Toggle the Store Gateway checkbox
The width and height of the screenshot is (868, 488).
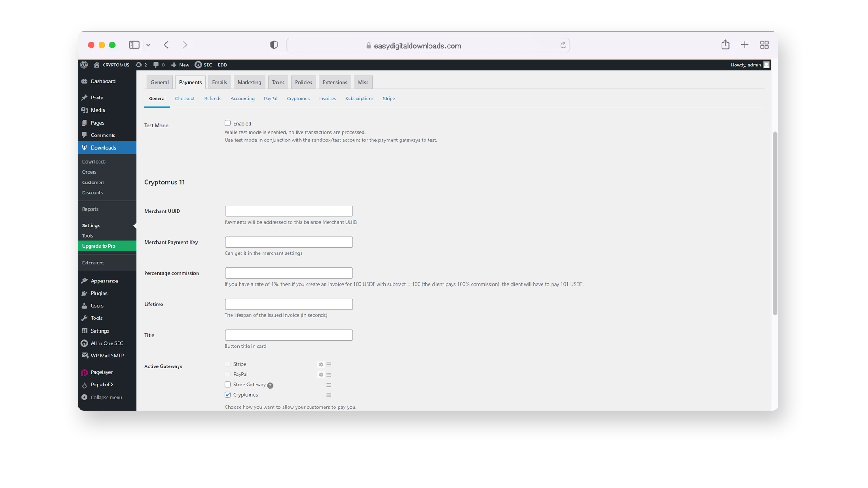pyautogui.click(x=227, y=385)
